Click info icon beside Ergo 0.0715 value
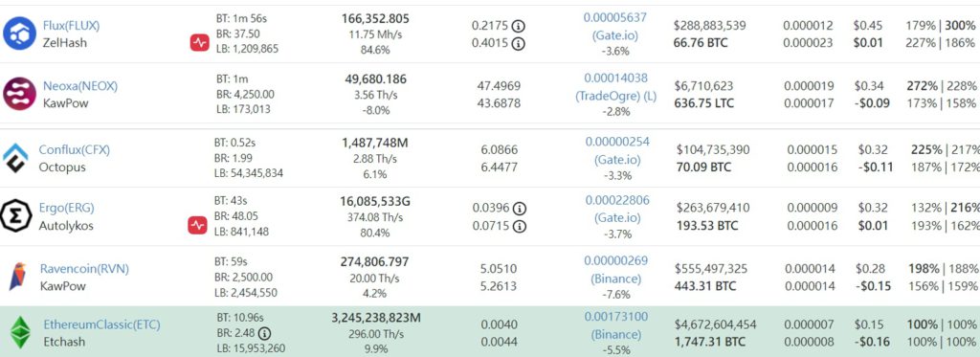This screenshot has height=357, width=980. (519, 226)
